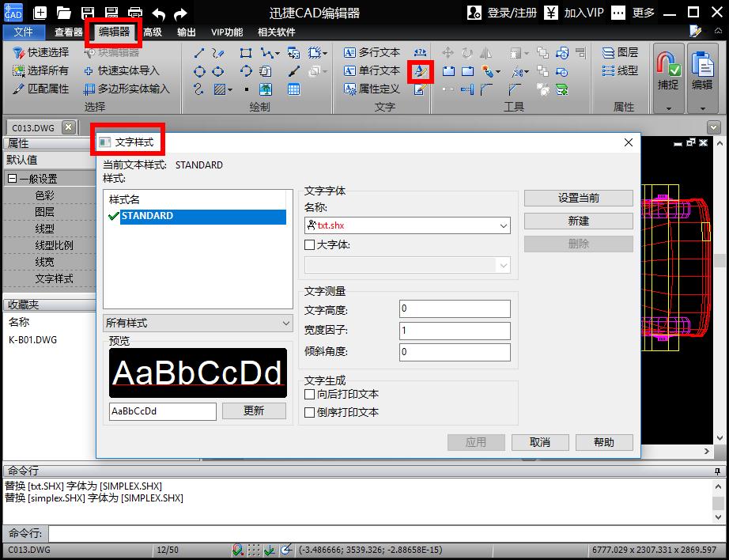
Task: Switch to the 输出 ribbon tab
Action: tap(187, 32)
